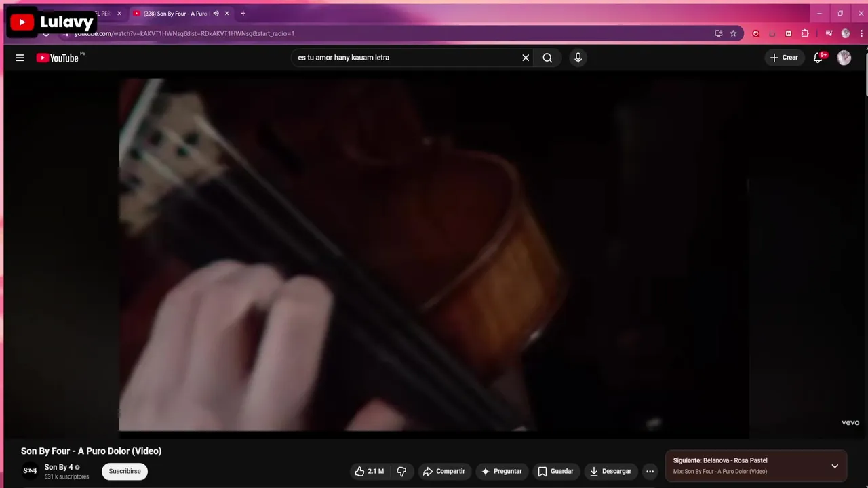
Task: Open the three-dot more actions menu
Action: tap(650, 471)
